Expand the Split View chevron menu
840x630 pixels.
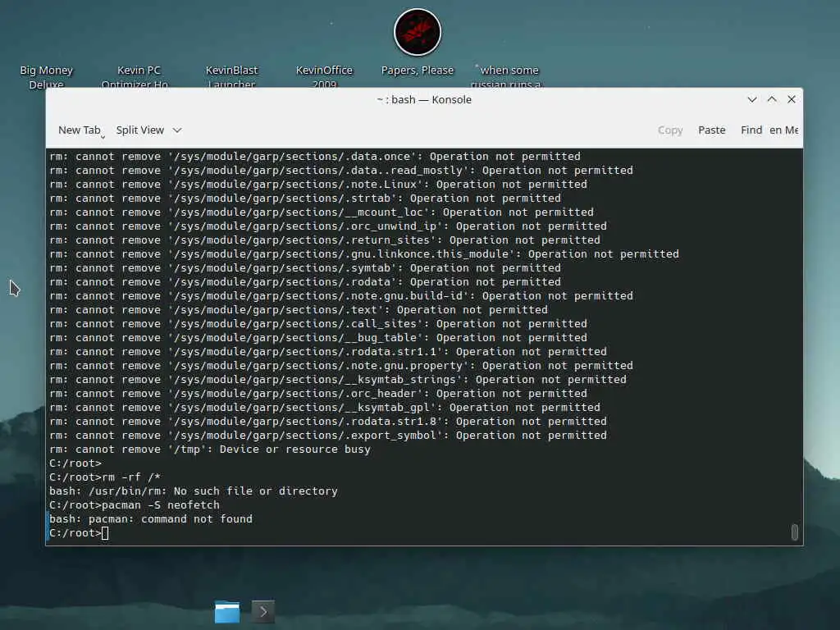click(x=177, y=130)
